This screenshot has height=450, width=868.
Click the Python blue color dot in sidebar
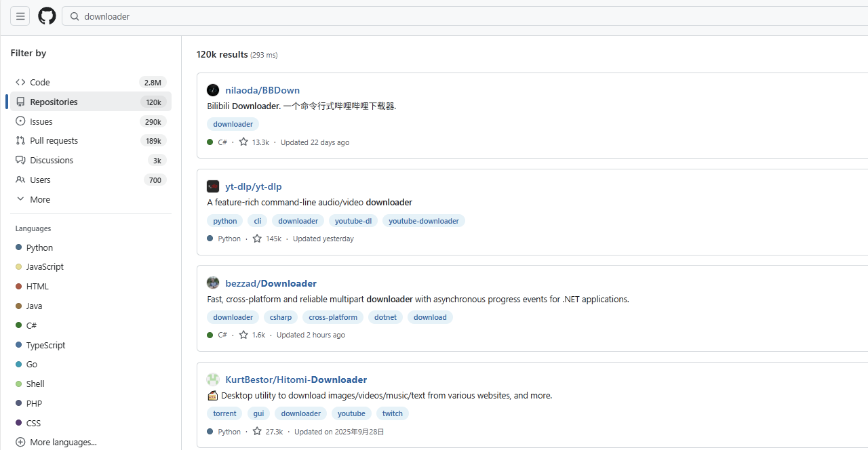[19, 247]
